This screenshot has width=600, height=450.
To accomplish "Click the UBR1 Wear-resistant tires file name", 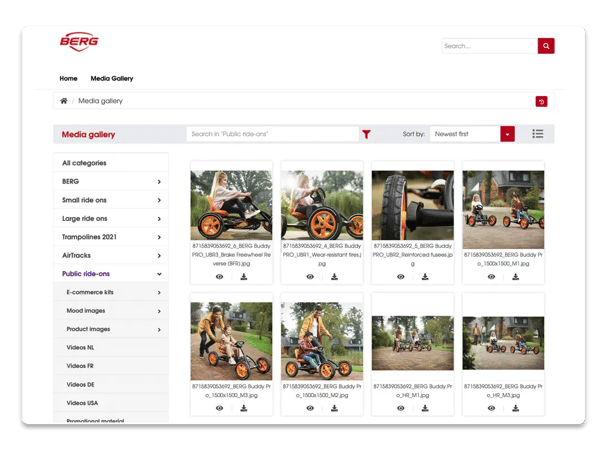I will [322, 254].
